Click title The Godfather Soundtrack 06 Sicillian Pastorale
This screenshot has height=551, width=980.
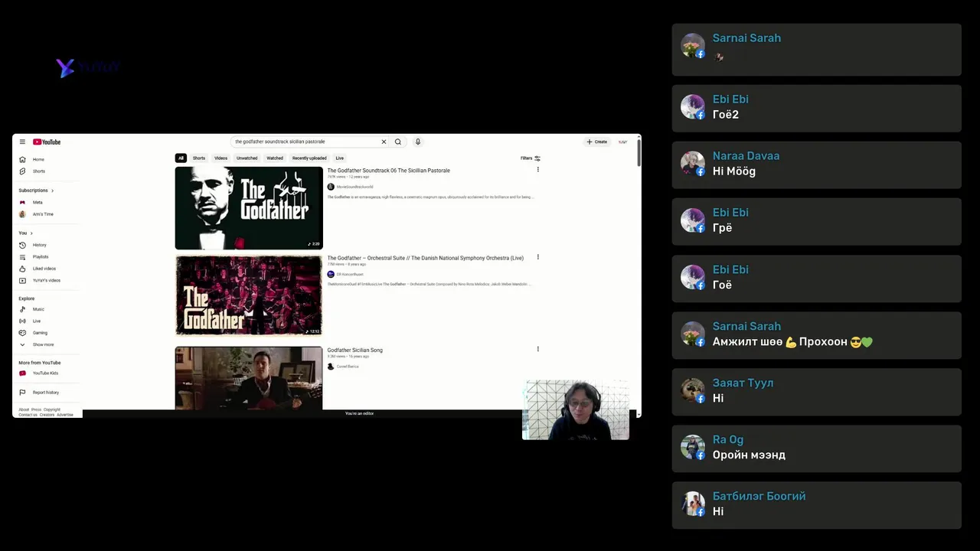click(389, 171)
